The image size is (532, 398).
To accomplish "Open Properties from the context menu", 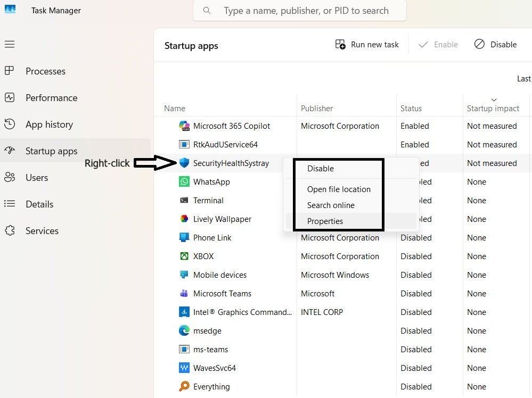I will (x=351, y=221).
